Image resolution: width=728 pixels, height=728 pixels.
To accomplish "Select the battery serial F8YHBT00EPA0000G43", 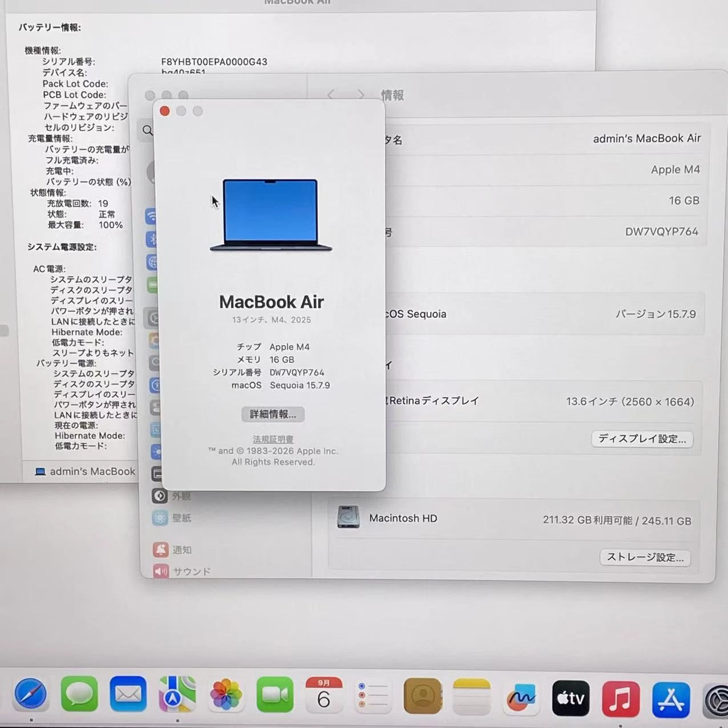I will [x=214, y=62].
